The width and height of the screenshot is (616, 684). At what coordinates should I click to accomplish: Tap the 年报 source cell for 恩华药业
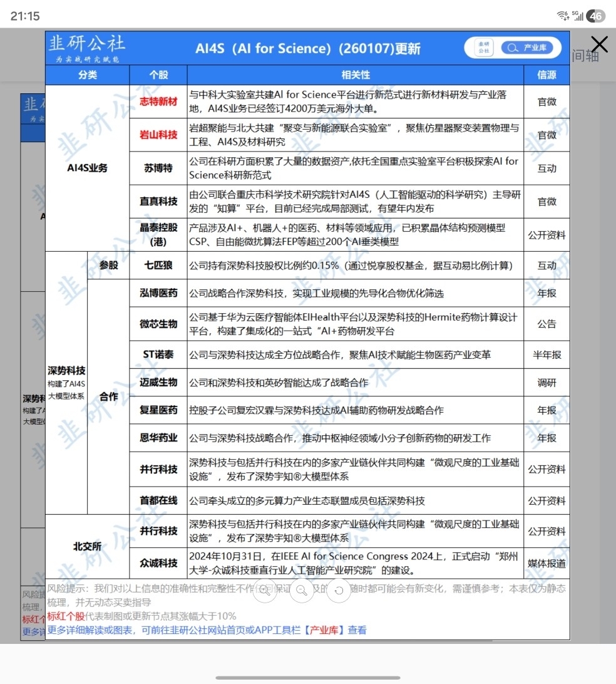tap(547, 438)
